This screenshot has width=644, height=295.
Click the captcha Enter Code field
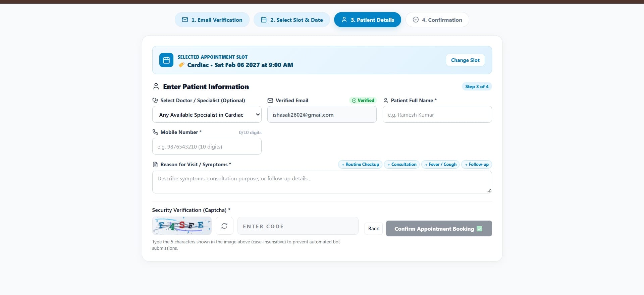point(298,226)
